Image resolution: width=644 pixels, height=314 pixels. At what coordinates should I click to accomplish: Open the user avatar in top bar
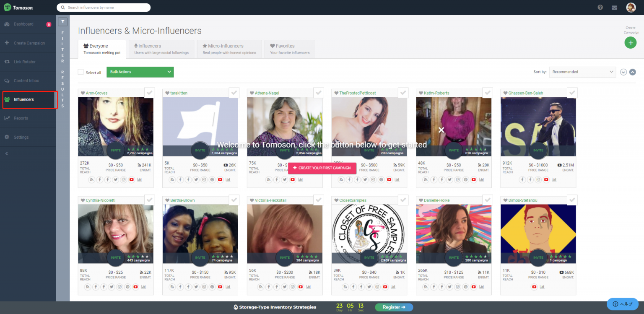(631, 8)
